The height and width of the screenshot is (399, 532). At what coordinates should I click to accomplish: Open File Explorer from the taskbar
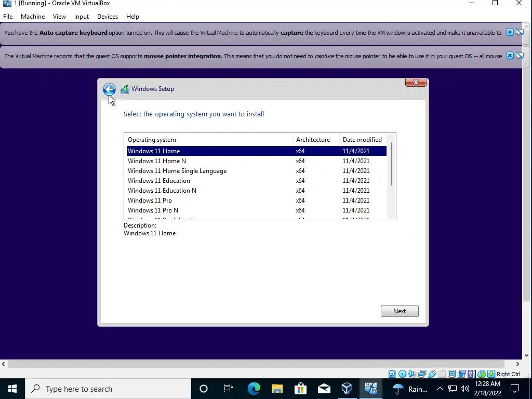click(277, 389)
